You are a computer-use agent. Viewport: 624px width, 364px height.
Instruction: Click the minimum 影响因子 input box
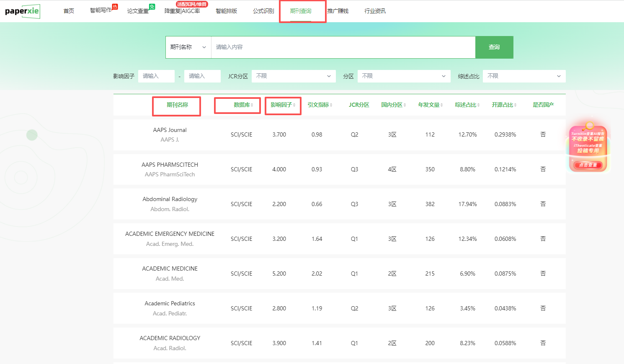[x=156, y=76]
